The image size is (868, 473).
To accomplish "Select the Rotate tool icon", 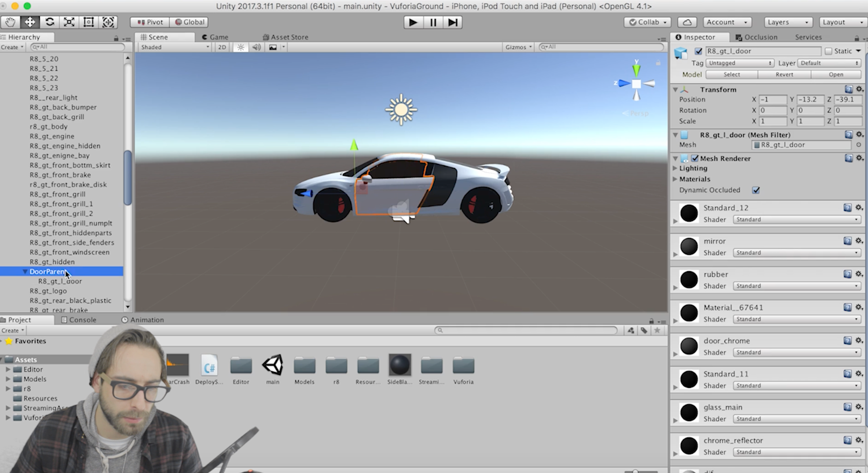I will pos(50,22).
